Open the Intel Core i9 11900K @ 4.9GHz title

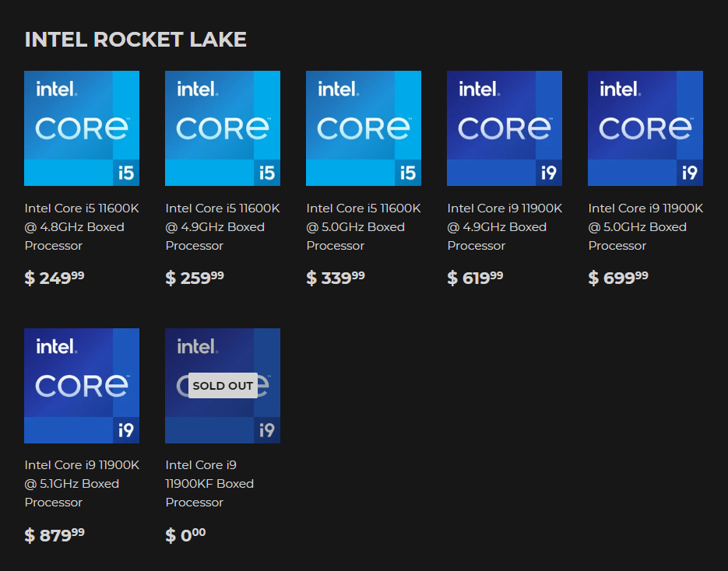click(x=505, y=226)
